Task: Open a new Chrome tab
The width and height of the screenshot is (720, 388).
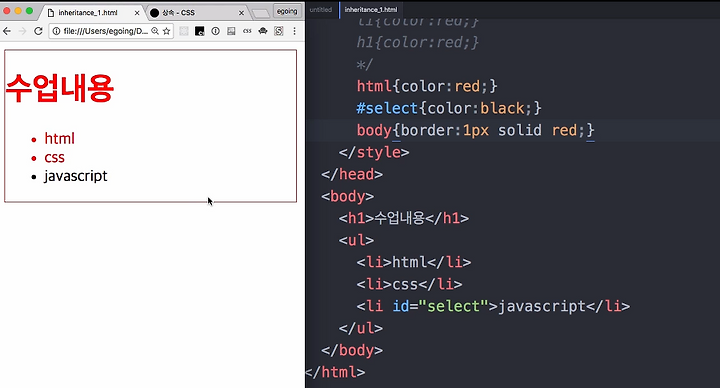Action: (x=260, y=13)
